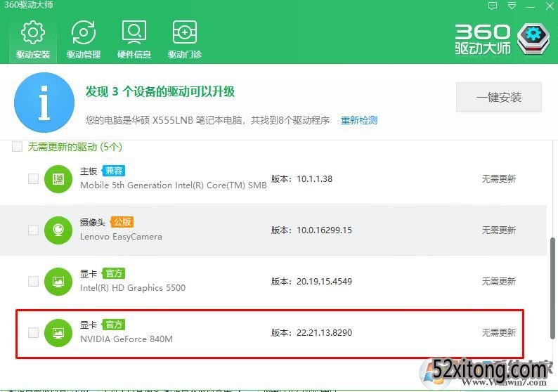Image resolution: width=558 pixels, height=392 pixels.
Task: Check the 主板 driver checkbox
Action: [34, 178]
